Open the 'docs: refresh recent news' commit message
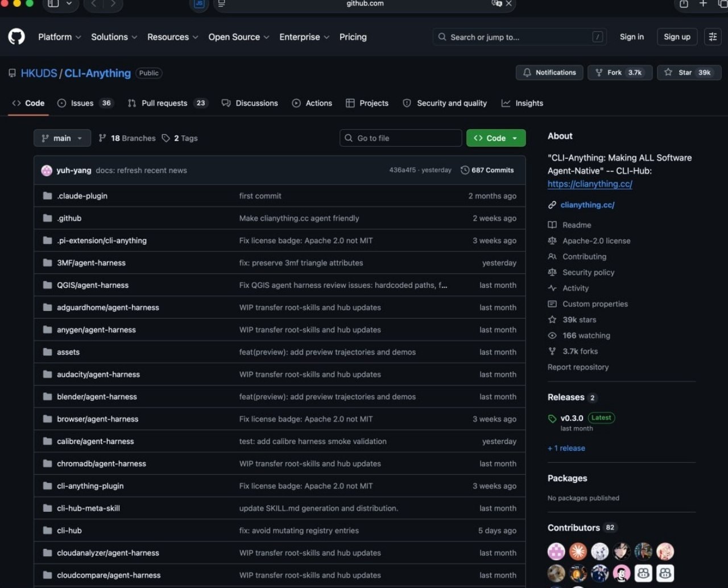728x588 pixels. (x=141, y=171)
